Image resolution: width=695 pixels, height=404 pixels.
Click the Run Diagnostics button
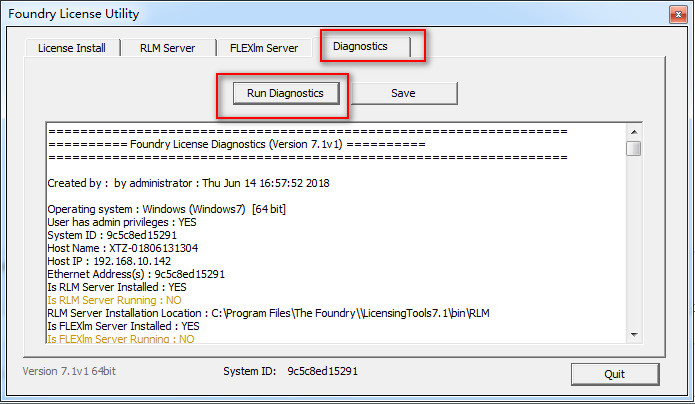coord(285,93)
